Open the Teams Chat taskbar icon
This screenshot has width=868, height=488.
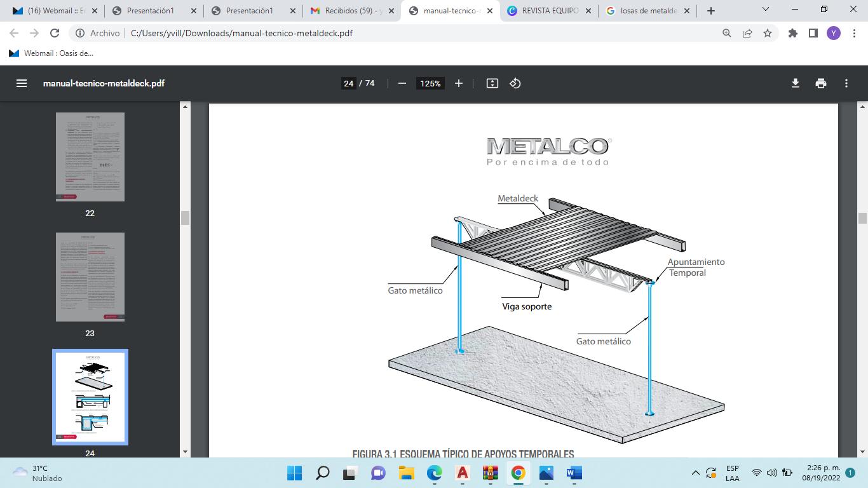click(x=378, y=473)
